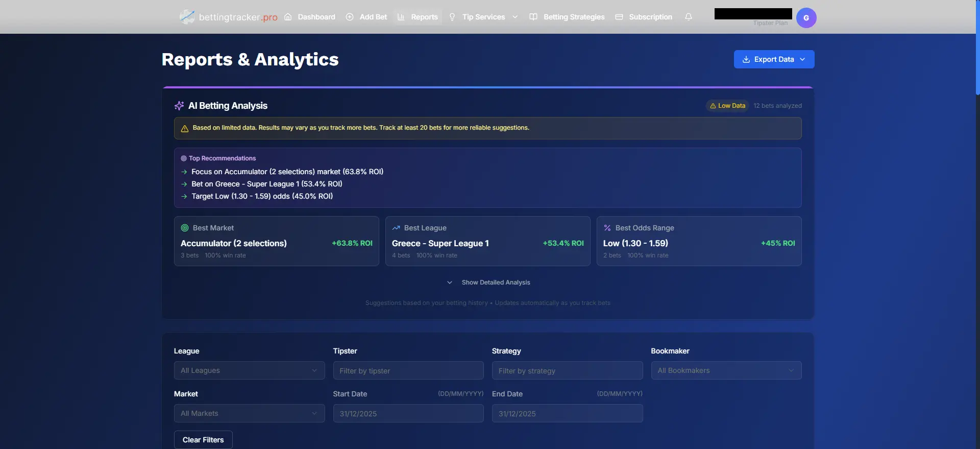Click the '+53.4% ROI' value
This screenshot has width=980, height=449.
coord(563,243)
